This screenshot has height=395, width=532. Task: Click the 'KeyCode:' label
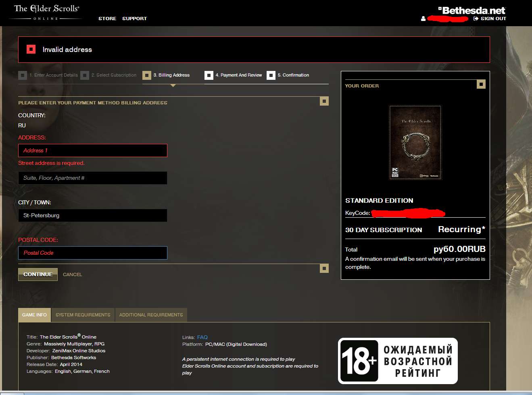click(x=358, y=213)
